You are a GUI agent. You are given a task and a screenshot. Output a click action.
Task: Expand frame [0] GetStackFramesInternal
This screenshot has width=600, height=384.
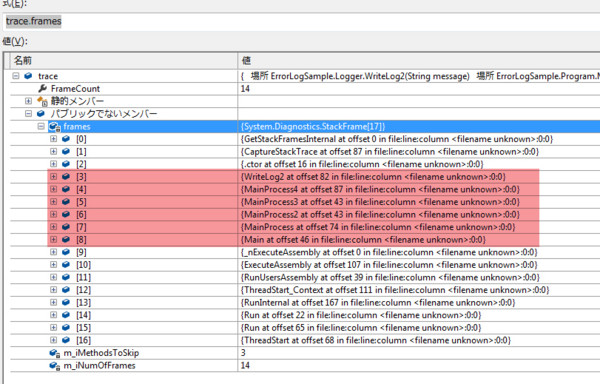coord(54,139)
